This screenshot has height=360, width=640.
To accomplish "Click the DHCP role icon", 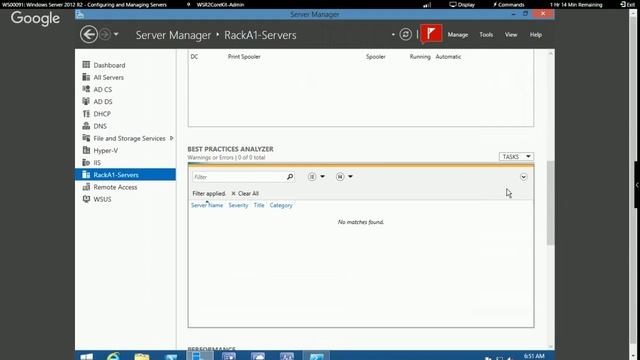I will tap(86, 113).
